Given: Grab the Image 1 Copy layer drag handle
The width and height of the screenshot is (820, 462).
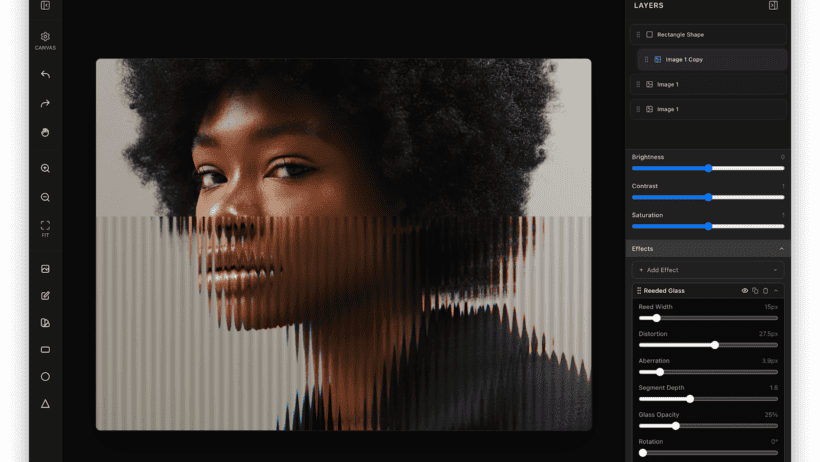Looking at the screenshot, I should pyautogui.click(x=646, y=60).
